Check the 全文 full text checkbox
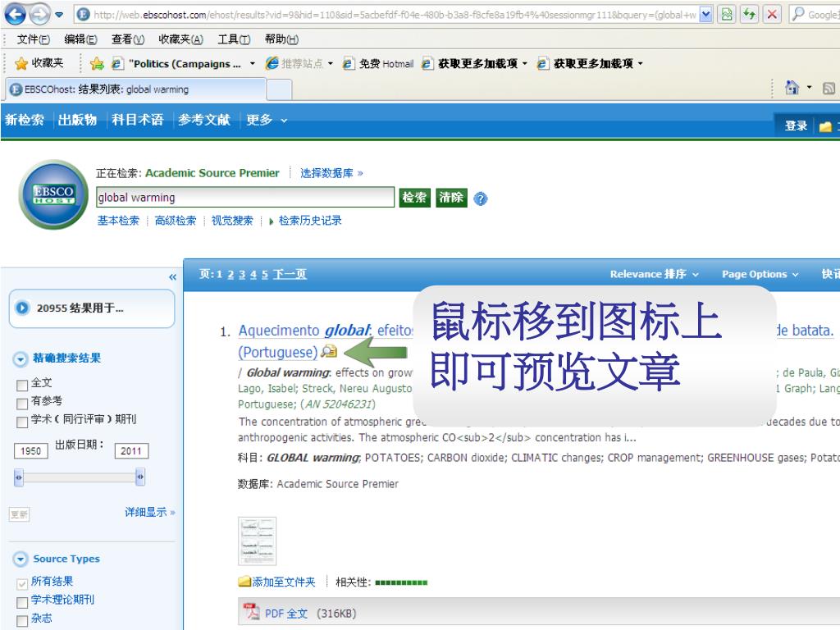The height and width of the screenshot is (630, 840). tap(22, 386)
